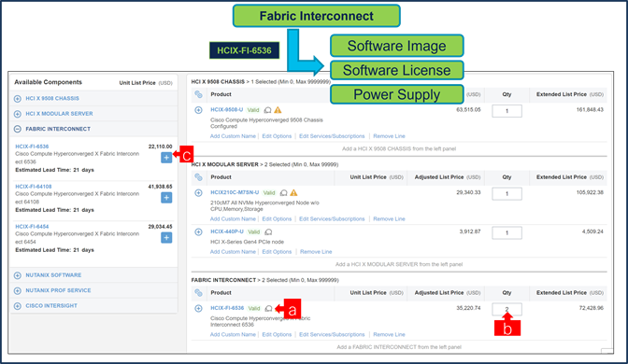The width and height of the screenshot is (628, 364).
Task: Click the warning triangle beside HCIX-9508-U
Action: click(278, 109)
